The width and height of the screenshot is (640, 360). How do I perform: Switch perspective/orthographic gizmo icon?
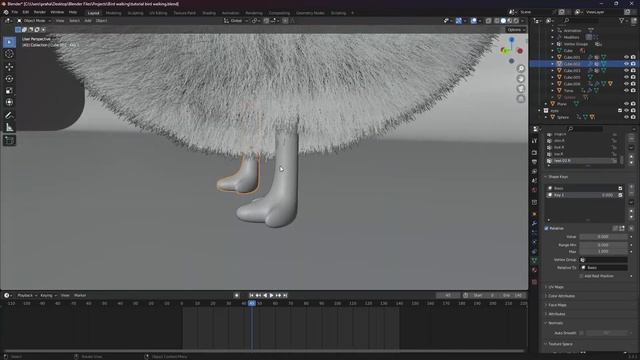point(521,99)
